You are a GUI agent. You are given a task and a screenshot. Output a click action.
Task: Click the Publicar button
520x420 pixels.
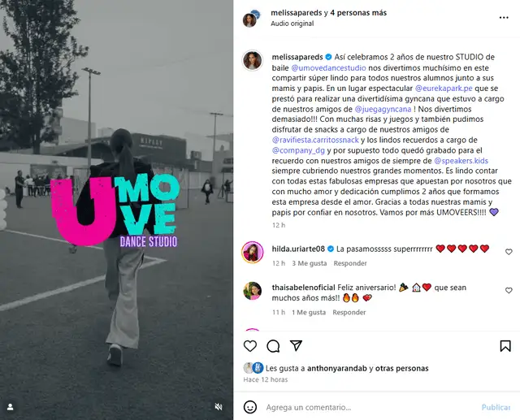496,407
